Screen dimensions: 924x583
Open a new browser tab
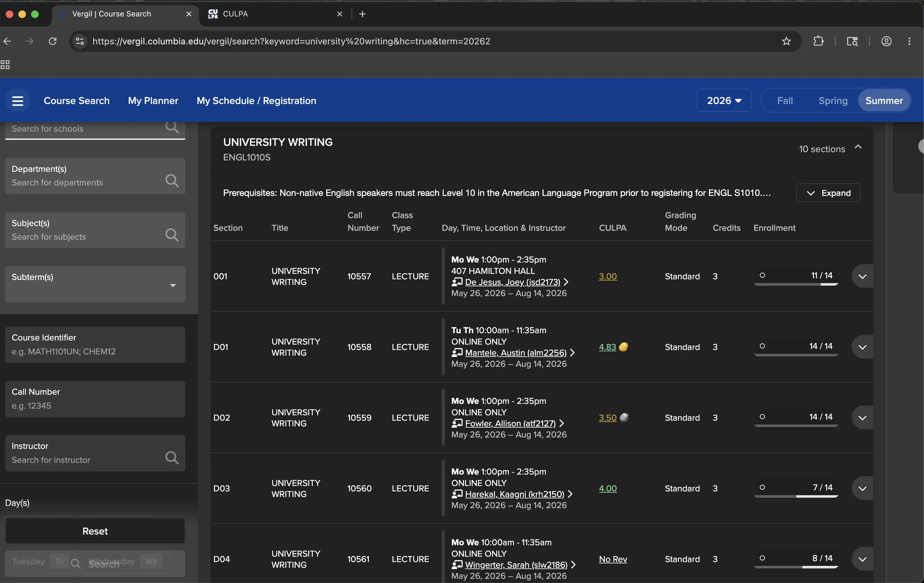[x=362, y=14]
